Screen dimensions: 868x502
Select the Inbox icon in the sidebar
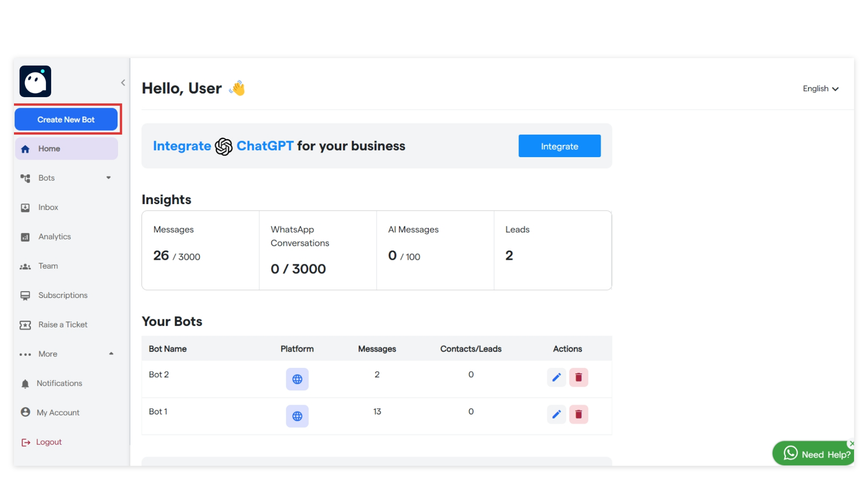[x=26, y=207]
